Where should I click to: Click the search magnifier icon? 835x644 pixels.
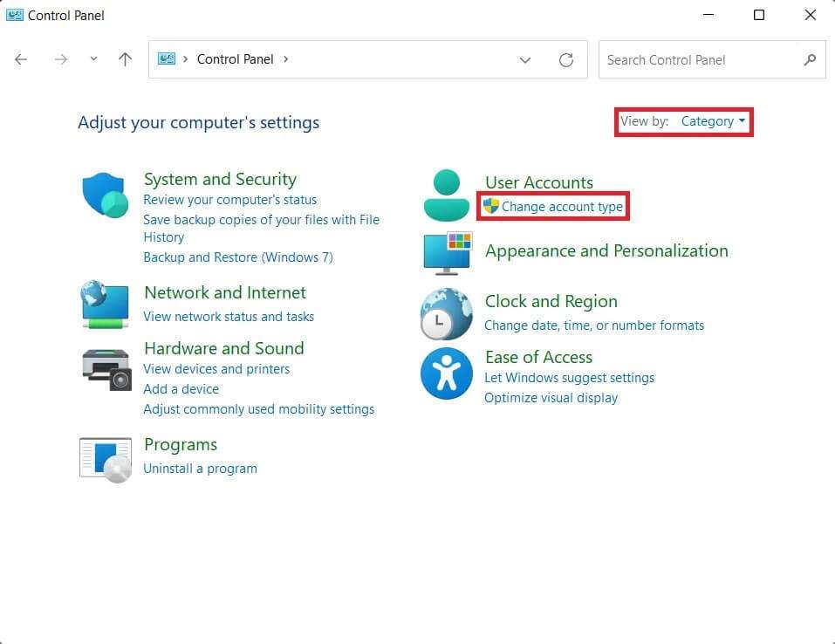[x=810, y=59]
